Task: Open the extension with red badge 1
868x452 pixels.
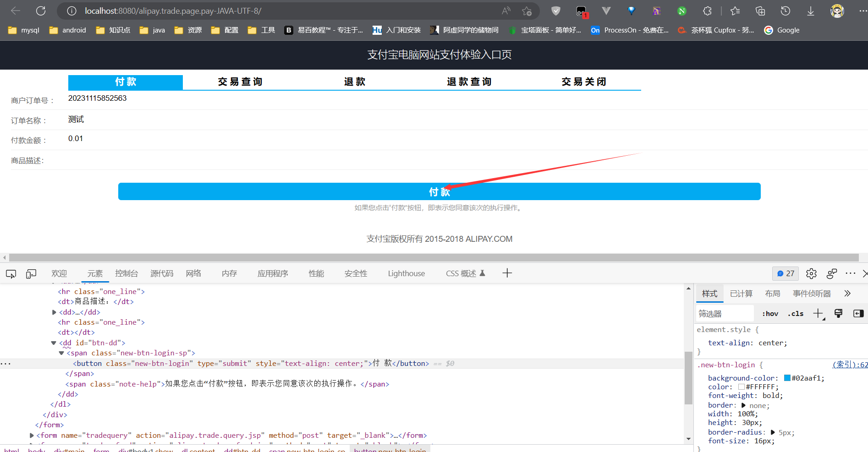Action: click(x=582, y=11)
